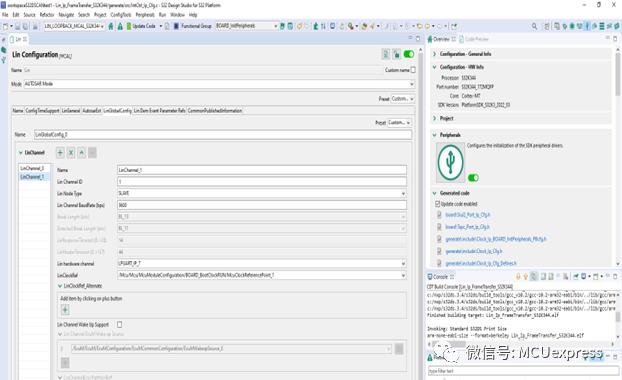Expand Configuration - General Info section
Image resolution: width=622 pixels, height=380 pixels.
pyautogui.click(x=434, y=54)
